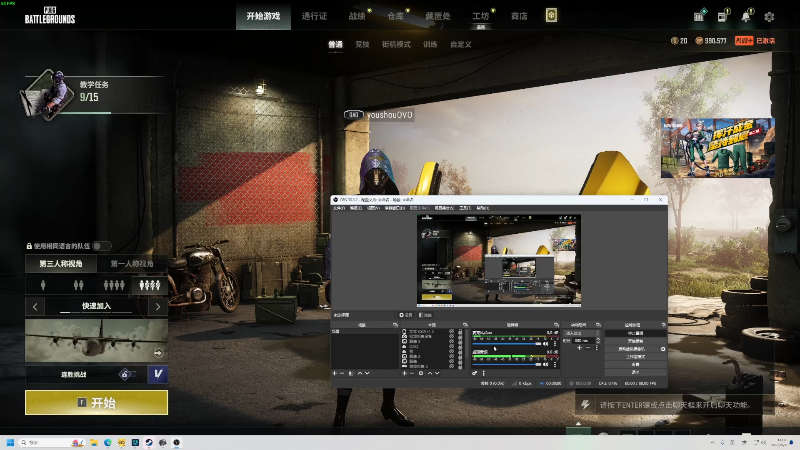Toggle the 连胜挑战 switch

click(x=129, y=374)
